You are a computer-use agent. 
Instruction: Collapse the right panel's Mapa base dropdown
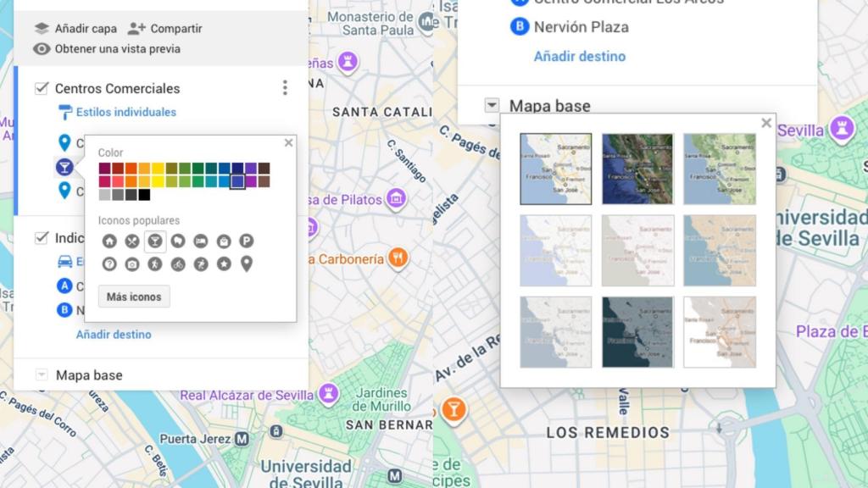pos(490,105)
